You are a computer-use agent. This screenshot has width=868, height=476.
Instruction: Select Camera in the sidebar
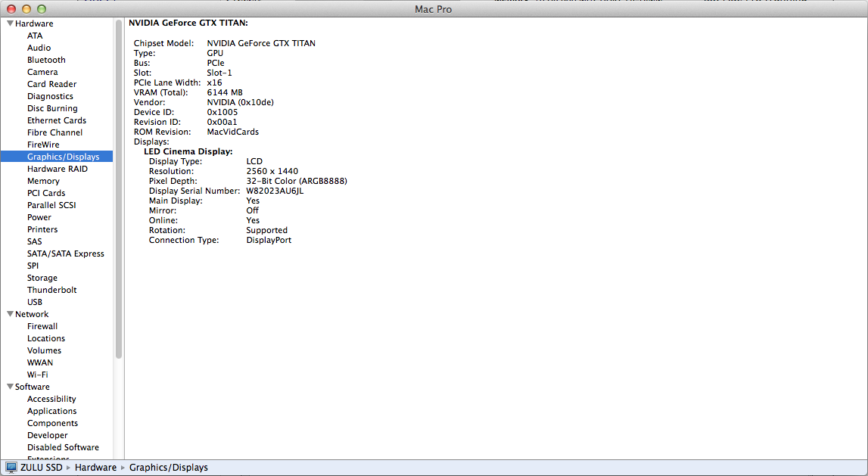click(42, 72)
